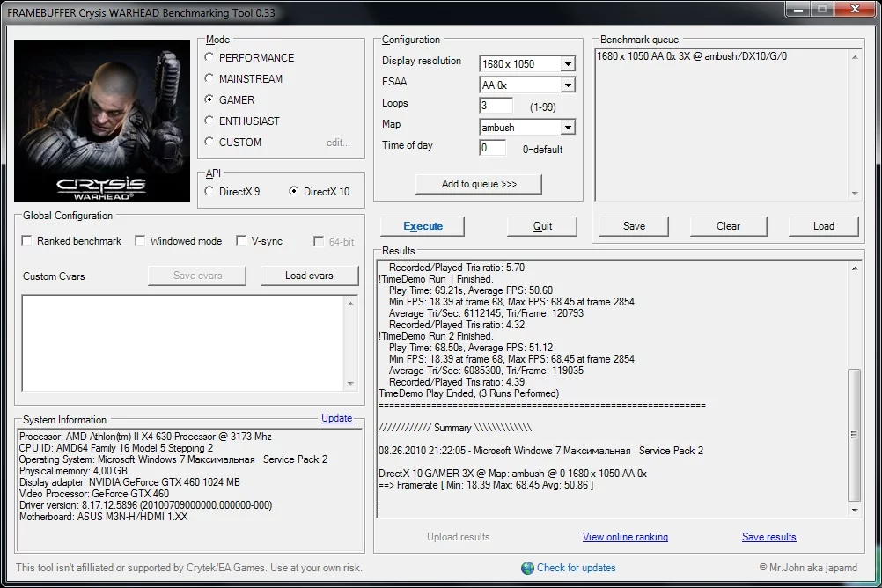This screenshot has height=588, width=882.
Task: Click the Load cvars button
Action: tap(309, 276)
